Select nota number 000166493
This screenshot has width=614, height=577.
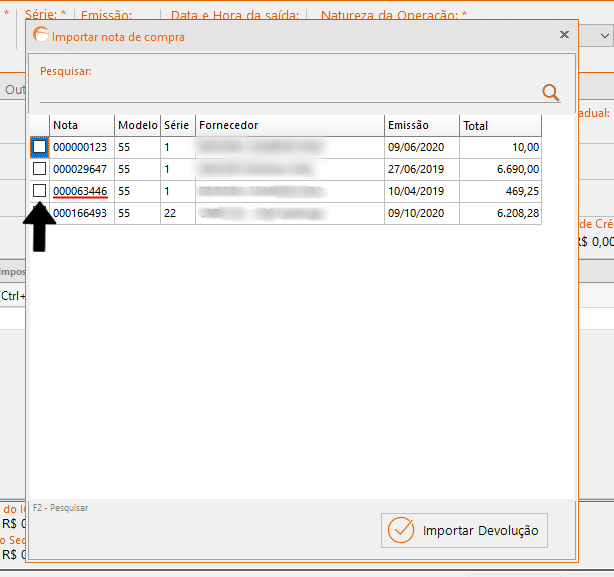click(80, 213)
